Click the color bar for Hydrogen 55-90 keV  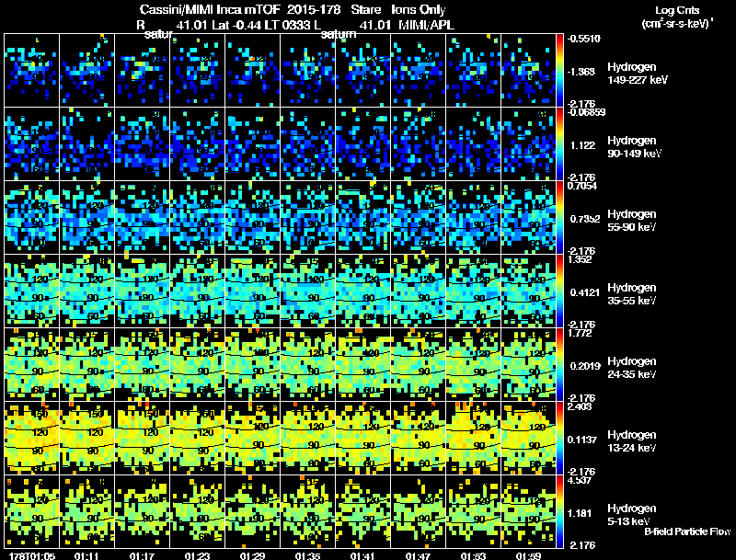559,218
